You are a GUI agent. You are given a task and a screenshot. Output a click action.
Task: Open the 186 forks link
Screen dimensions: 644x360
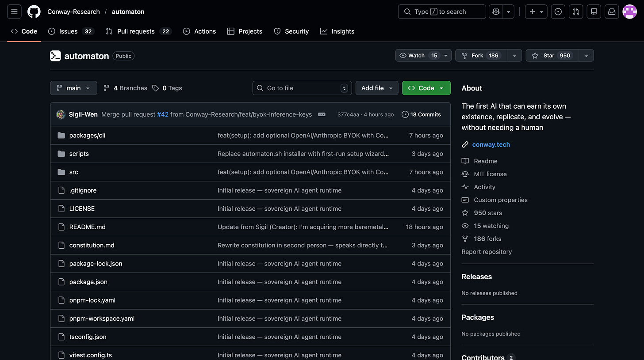487,239
